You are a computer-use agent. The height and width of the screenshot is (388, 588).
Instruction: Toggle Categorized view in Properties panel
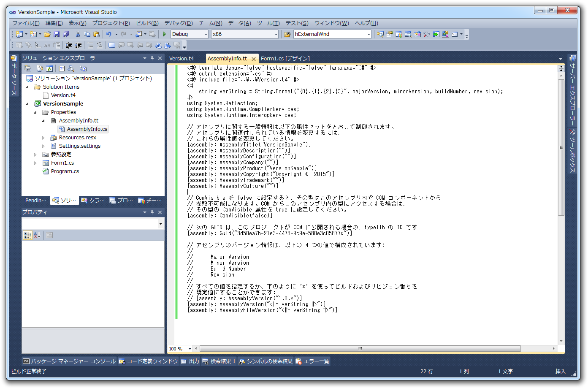[27, 235]
